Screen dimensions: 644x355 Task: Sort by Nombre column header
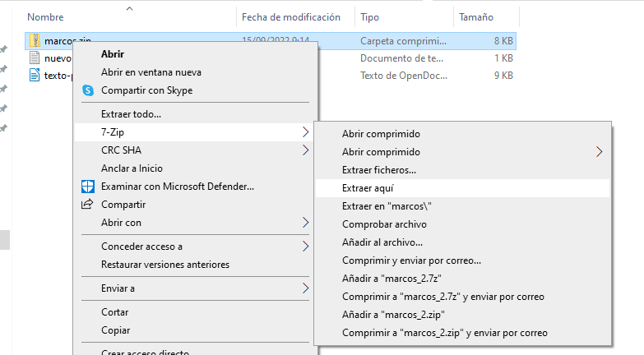click(46, 17)
